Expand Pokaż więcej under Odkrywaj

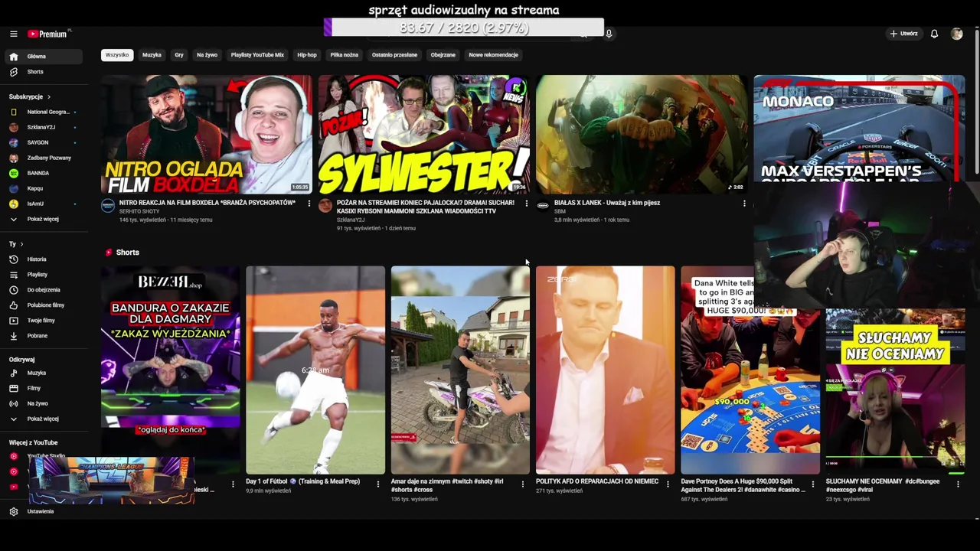pos(43,419)
